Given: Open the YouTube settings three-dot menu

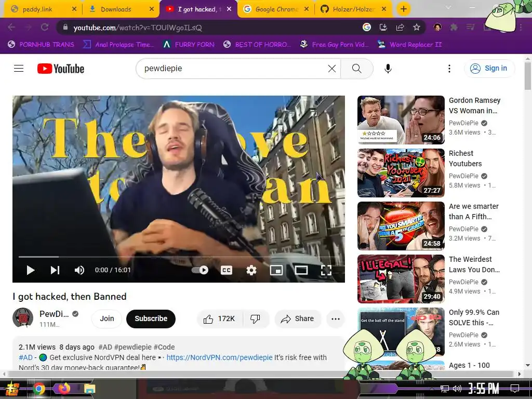Looking at the screenshot, I should (x=449, y=69).
